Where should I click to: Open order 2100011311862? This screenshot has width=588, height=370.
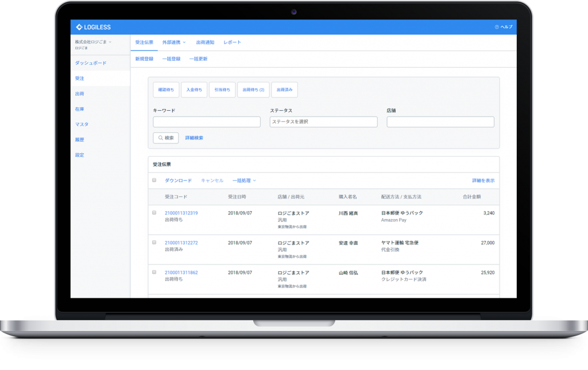pos(181,272)
